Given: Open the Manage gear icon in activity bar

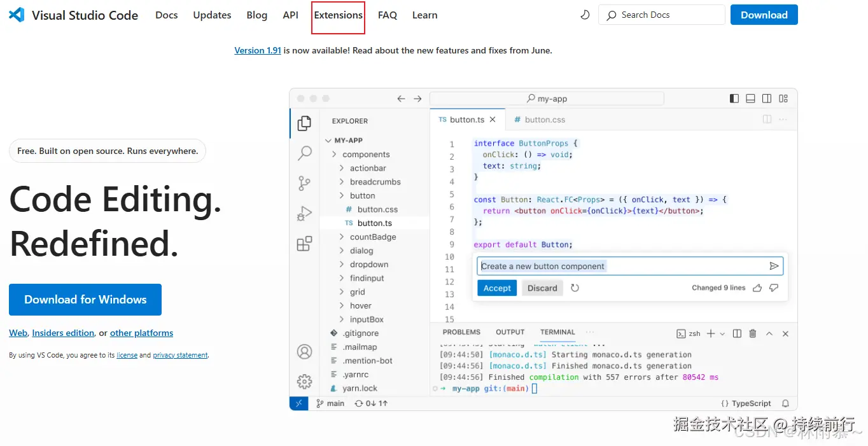Looking at the screenshot, I should 305,381.
